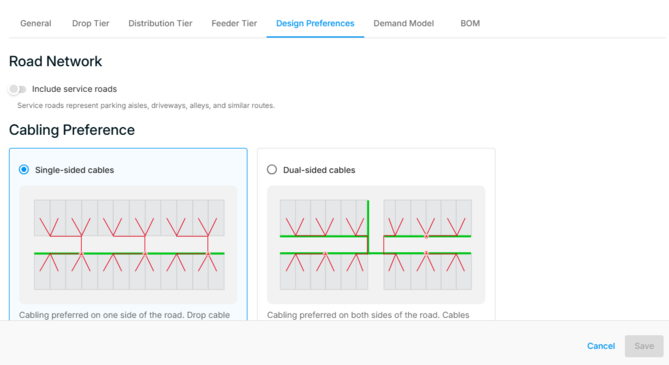669x365 pixels.
Task: Switch to the Drop Tier tab
Action: point(90,23)
